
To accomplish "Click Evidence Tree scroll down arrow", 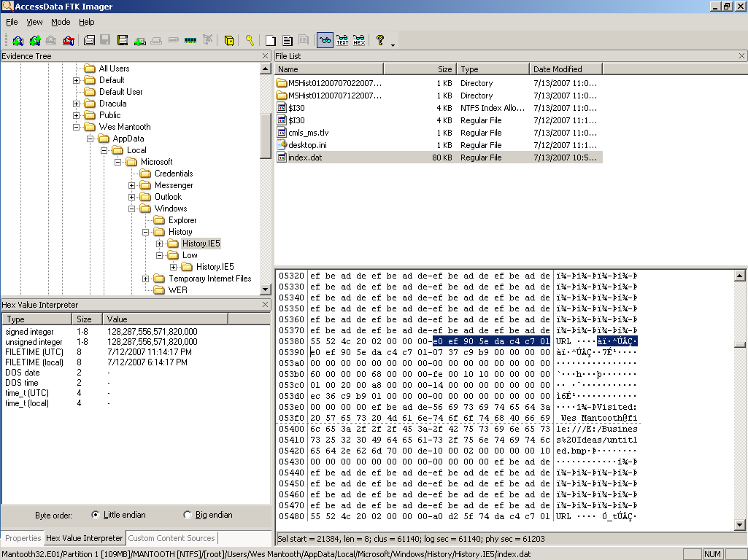I will [266, 289].
